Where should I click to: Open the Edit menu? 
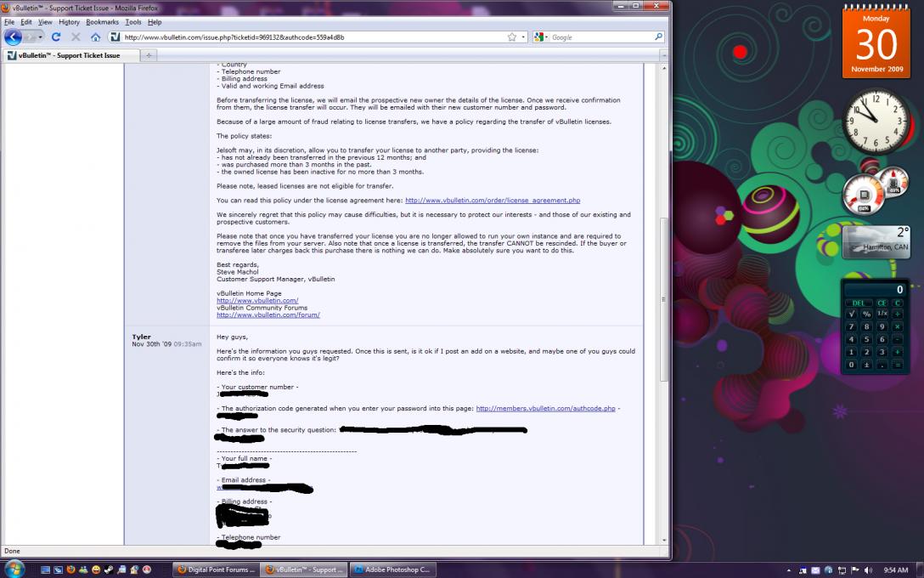point(26,22)
